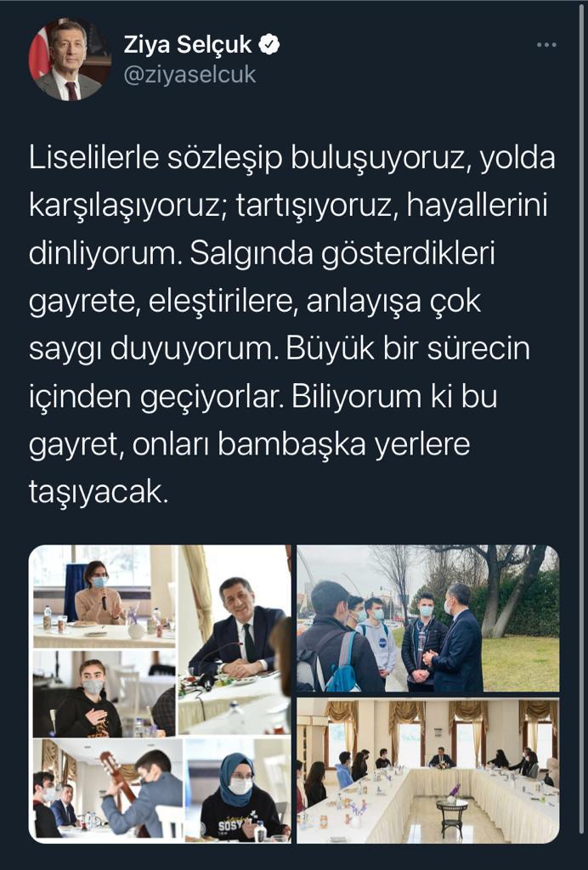Select the tweet text starting with Liselilerle
This screenshot has width=588, height=870.
(x=292, y=325)
